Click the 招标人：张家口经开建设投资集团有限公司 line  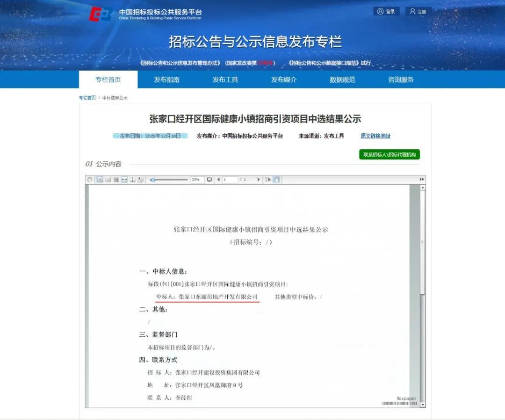(203, 373)
